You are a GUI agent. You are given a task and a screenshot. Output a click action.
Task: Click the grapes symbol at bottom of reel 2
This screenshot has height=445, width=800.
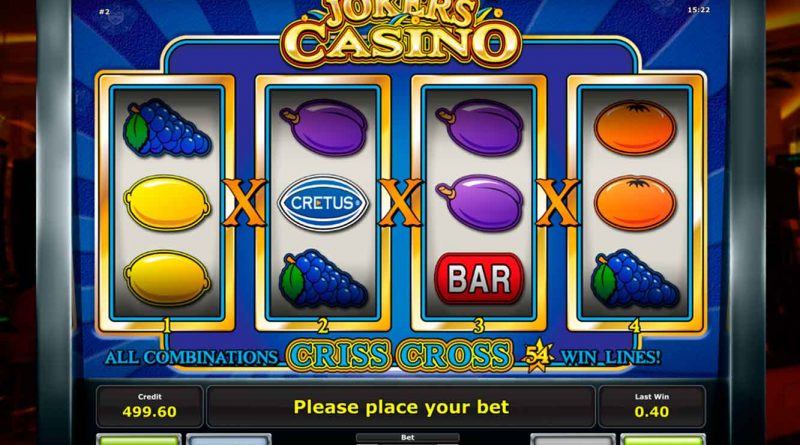click(x=323, y=279)
